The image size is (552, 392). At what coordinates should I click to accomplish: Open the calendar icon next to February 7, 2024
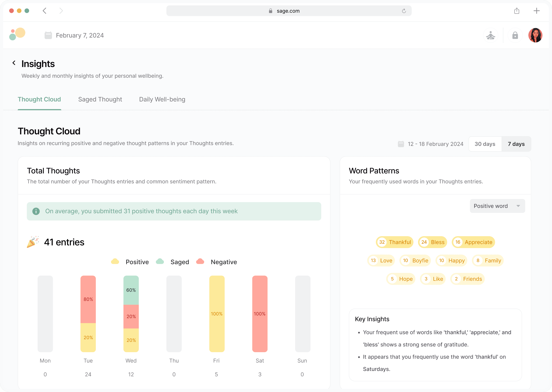click(x=48, y=36)
